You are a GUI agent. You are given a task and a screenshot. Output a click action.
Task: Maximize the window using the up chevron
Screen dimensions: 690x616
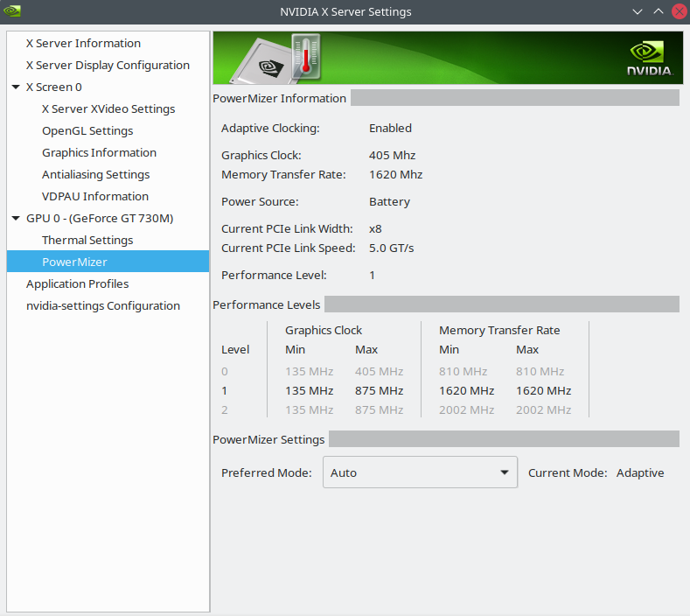tap(658, 12)
